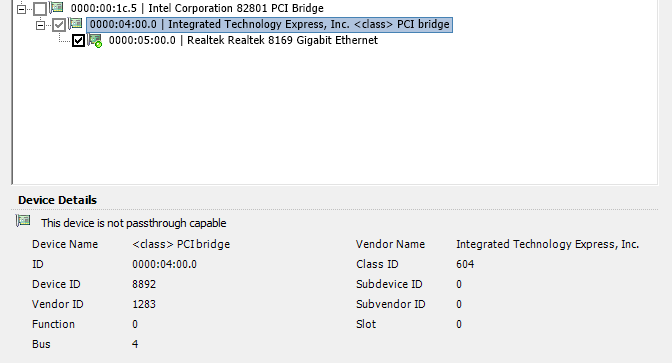
Task: Click the Device Details passthrough status icon
Action: pyautogui.click(x=23, y=221)
